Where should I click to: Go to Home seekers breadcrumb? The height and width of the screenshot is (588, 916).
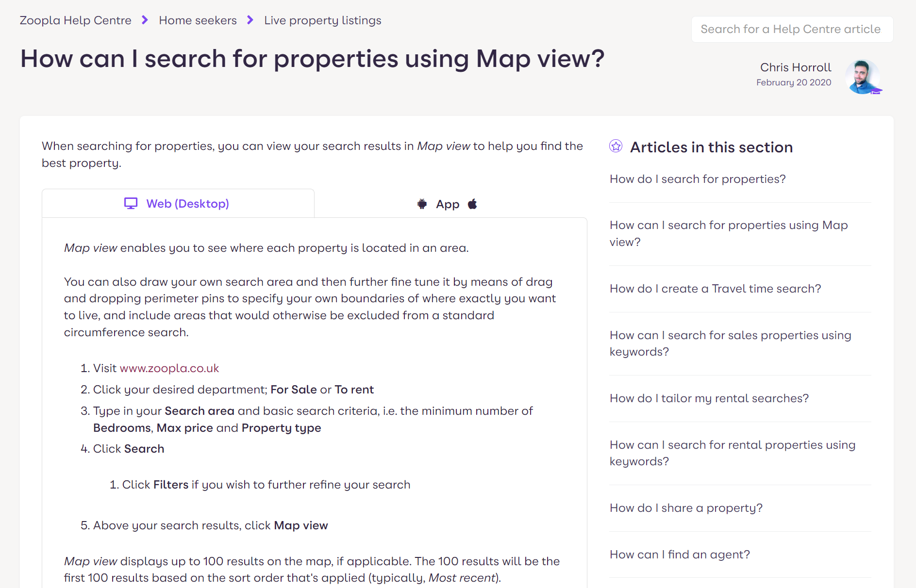click(x=198, y=20)
